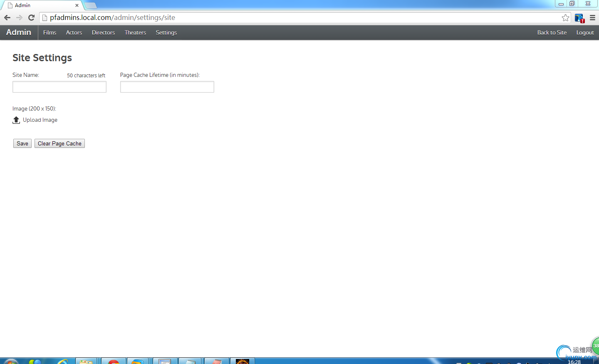Click the 'Site Name:' label
599x364 pixels.
click(x=26, y=75)
